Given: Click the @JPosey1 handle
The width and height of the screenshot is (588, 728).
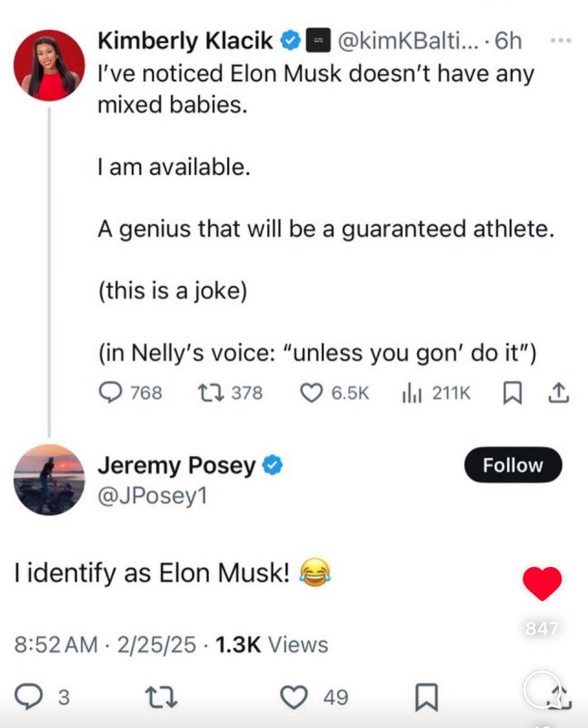Looking at the screenshot, I should [x=152, y=496].
